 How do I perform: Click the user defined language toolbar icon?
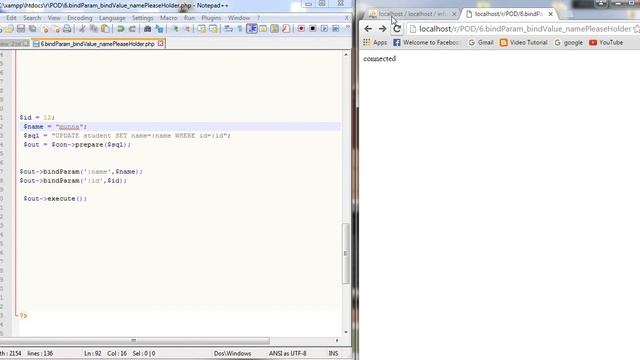(263, 29)
